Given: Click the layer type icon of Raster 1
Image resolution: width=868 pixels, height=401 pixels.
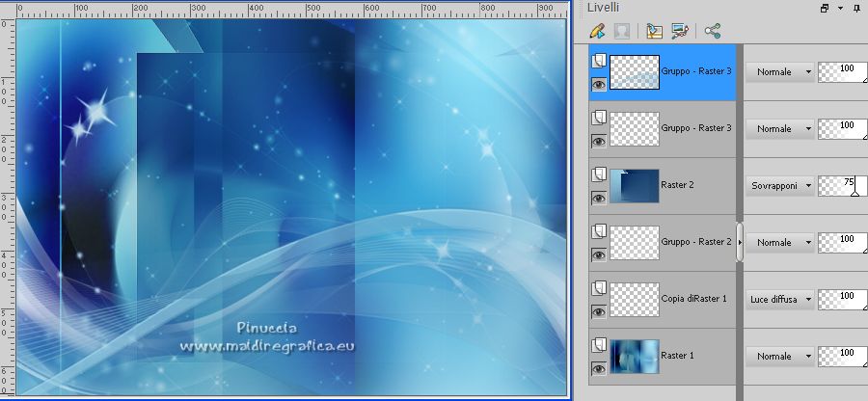Looking at the screenshot, I should point(599,346).
